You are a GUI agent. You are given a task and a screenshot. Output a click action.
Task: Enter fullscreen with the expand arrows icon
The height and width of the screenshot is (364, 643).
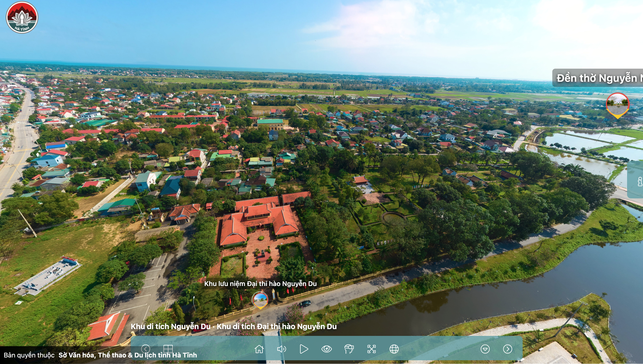(x=371, y=349)
